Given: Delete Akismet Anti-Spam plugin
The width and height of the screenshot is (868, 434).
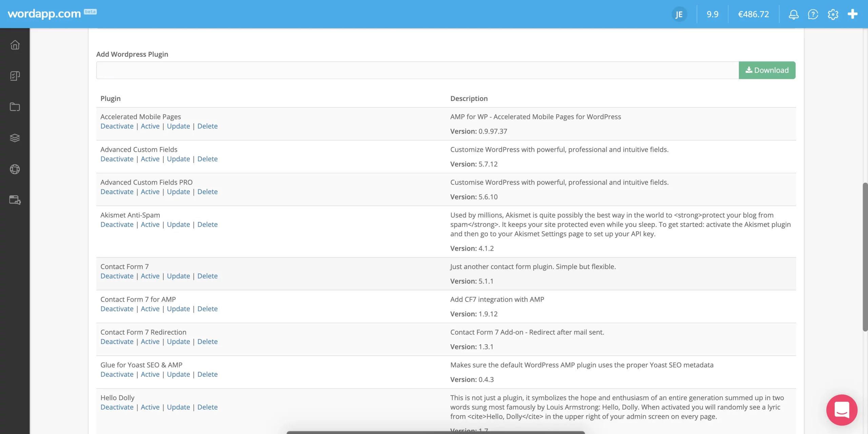Looking at the screenshot, I should 208,225.
